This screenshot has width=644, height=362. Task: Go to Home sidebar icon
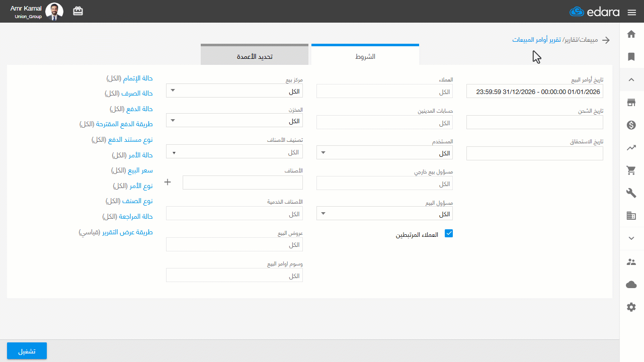(x=631, y=34)
